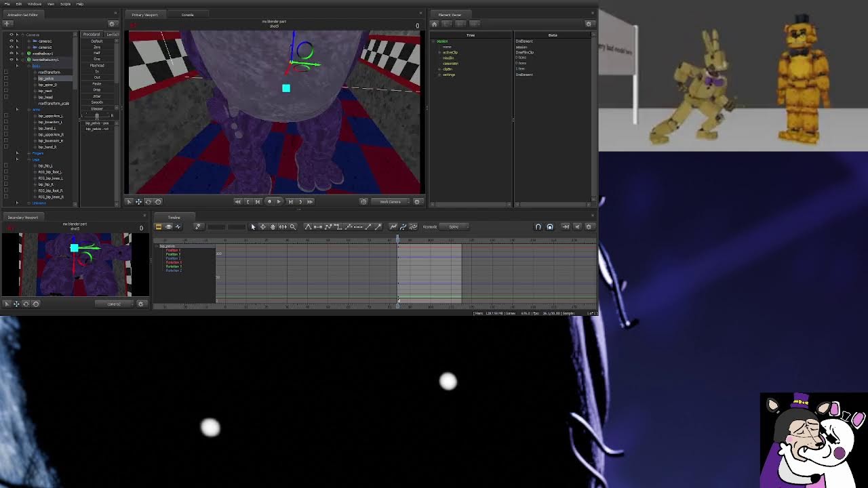Collapse the bonniethebunny1 tree node
The image size is (868, 488).
[x=22, y=60]
